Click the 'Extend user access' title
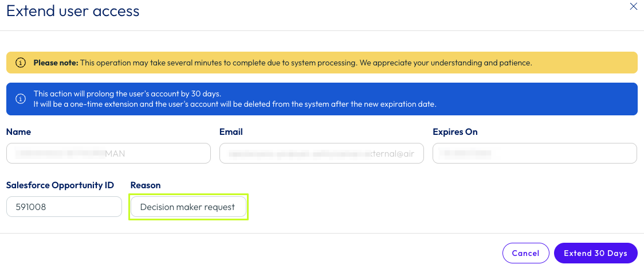Viewport: 644px width, 268px height. tap(73, 11)
